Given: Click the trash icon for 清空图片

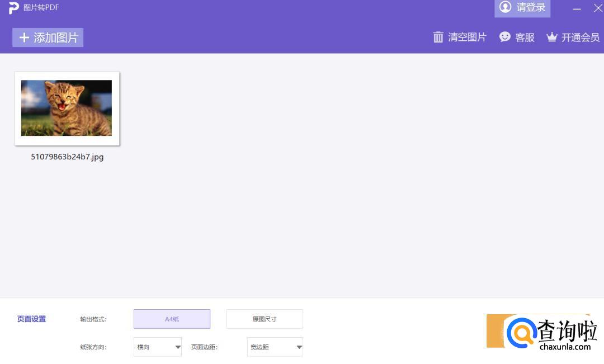Looking at the screenshot, I should click(x=438, y=37).
